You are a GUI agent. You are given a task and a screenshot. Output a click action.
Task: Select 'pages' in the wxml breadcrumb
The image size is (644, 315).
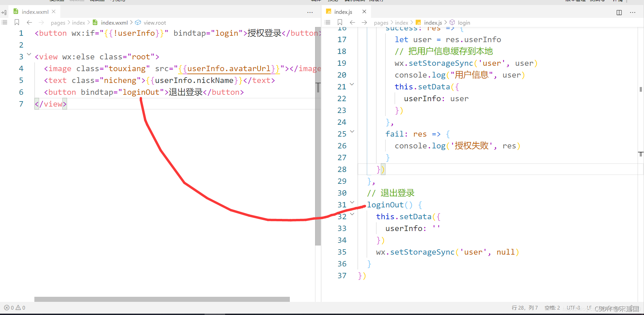(x=58, y=23)
